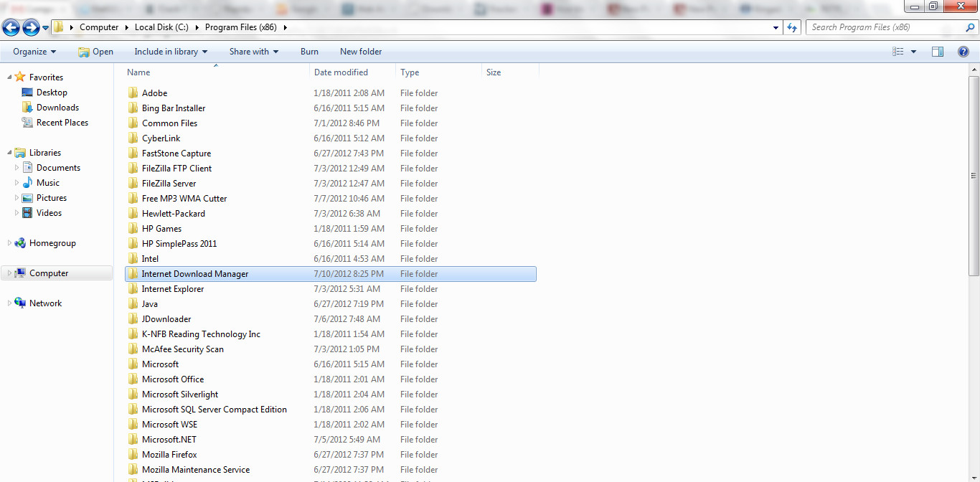Select the Adobe folder icon

point(133,93)
